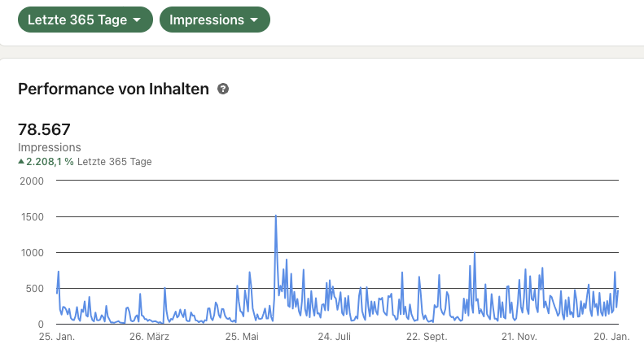Click the Impressions label under the total
Image resolution: width=644 pixels, height=362 pixels.
click(x=50, y=147)
